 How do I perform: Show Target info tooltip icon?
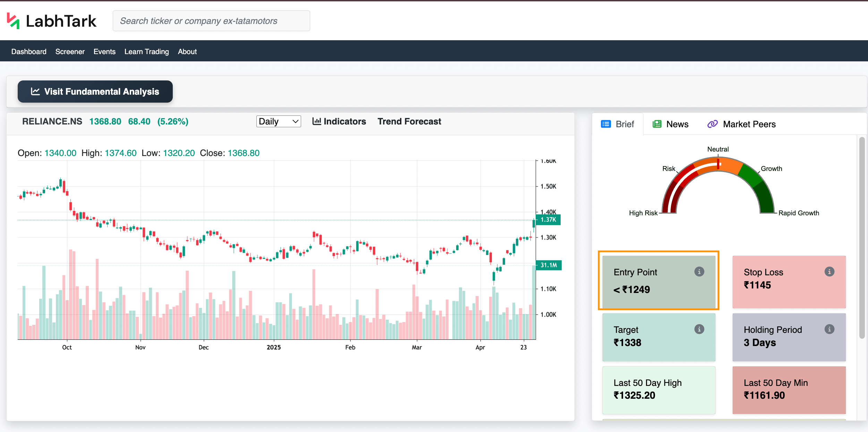pos(699,329)
